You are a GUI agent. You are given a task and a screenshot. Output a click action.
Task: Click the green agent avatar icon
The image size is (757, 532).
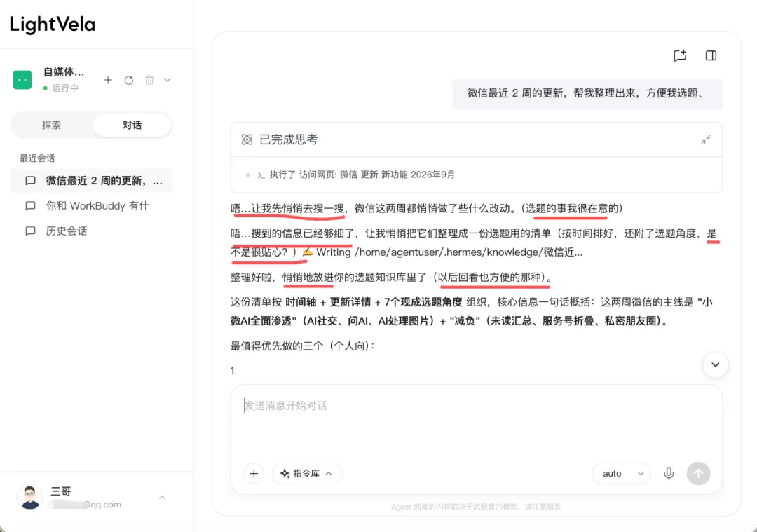22,80
